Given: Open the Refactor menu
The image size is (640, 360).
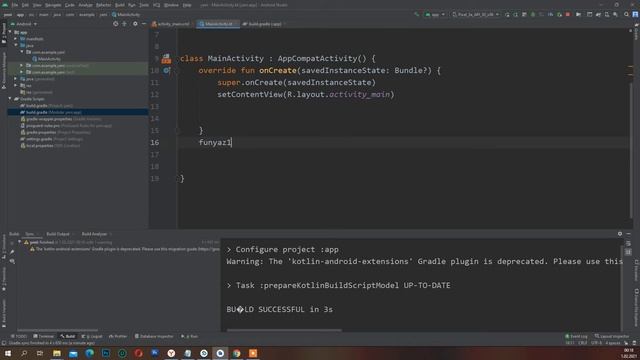Looking at the screenshot, I should pyautogui.click(x=103, y=5).
